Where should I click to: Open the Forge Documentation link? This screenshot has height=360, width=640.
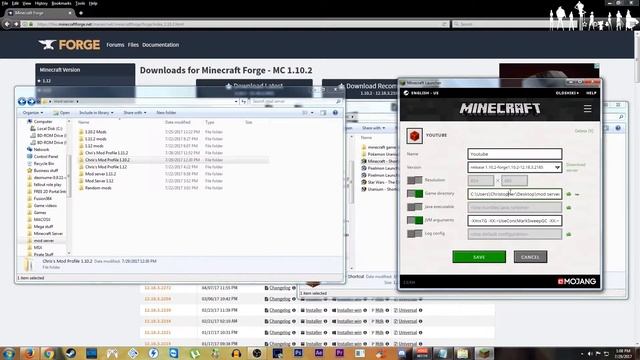click(x=160, y=45)
